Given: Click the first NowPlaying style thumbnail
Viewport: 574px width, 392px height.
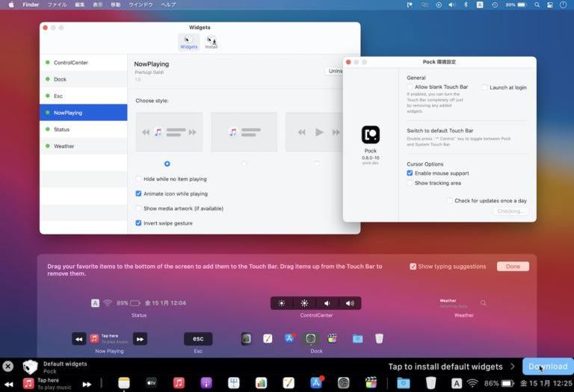Looking at the screenshot, I should [169, 132].
